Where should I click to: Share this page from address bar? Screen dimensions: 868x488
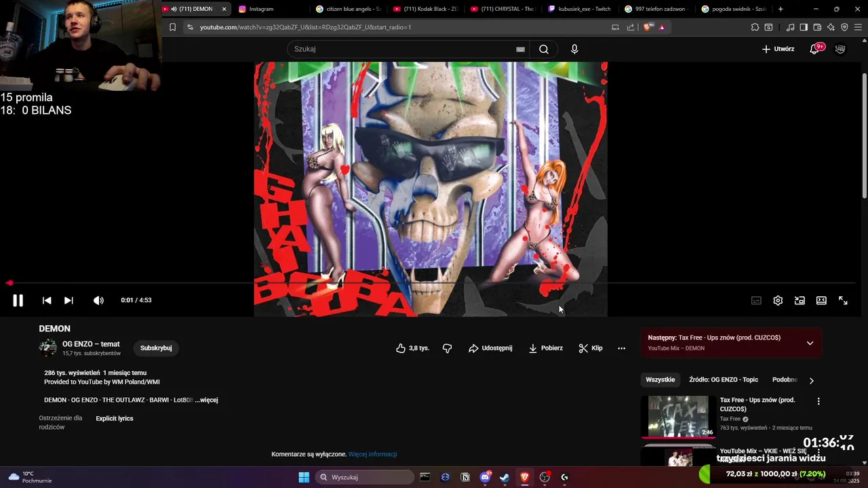(631, 27)
